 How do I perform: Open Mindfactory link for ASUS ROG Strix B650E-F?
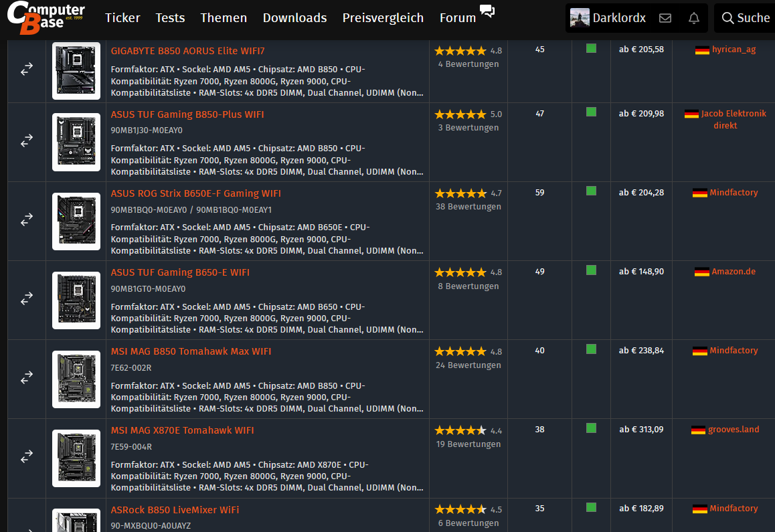pos(734,192)
